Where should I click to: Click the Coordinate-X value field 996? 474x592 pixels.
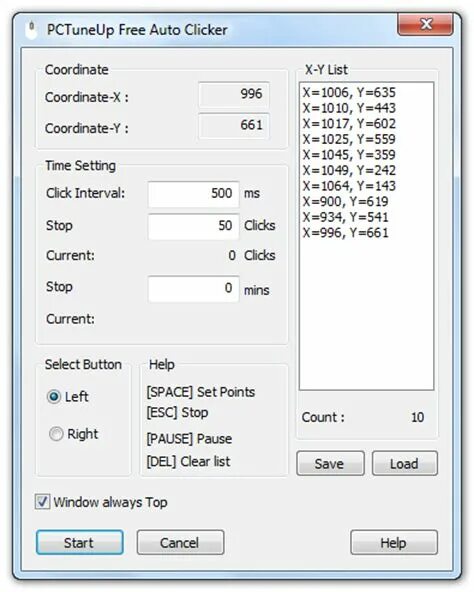tap(234, 94)
